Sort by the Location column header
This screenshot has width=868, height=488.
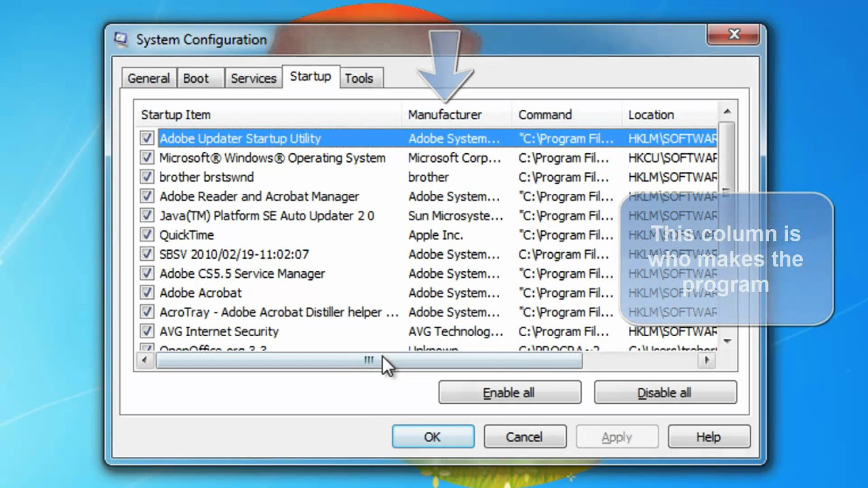(x=669, y=115)
